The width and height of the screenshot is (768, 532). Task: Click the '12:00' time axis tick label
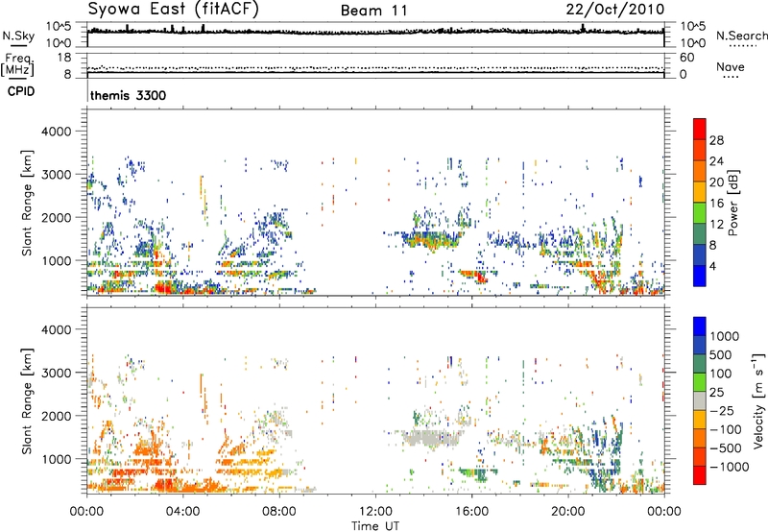pyautogui.click(x=375, y=512)
